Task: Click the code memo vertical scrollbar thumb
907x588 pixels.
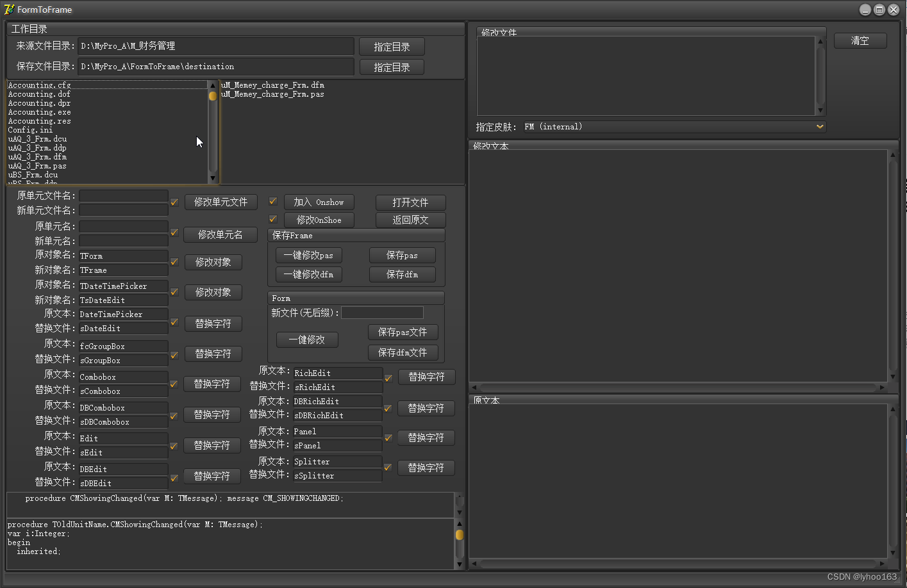Action: coord(459,534)
